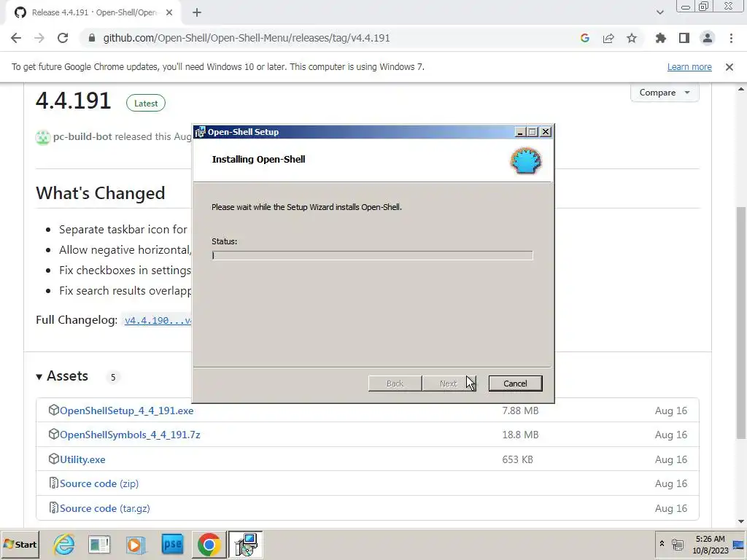Click the Open-Shell Setup title icon
This screenshot has width=747, height=560.
pyautogui.click(x=200, y=132)
